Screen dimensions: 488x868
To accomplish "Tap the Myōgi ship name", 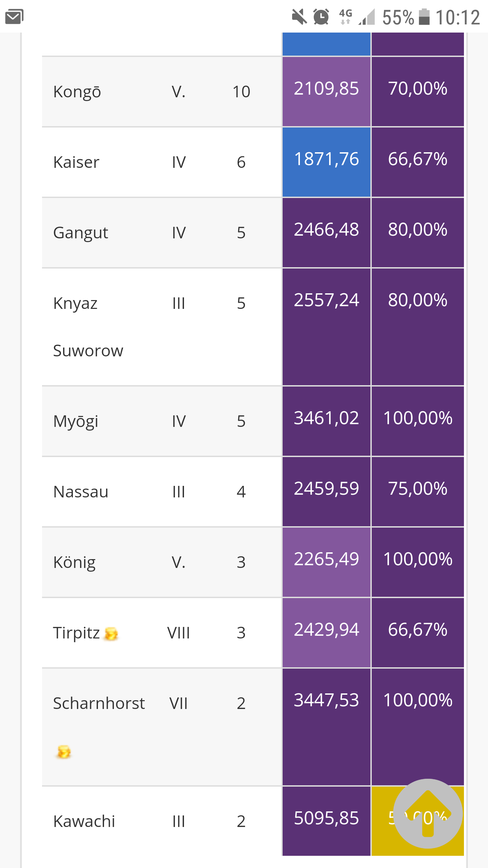I will (x=76, y=421).
